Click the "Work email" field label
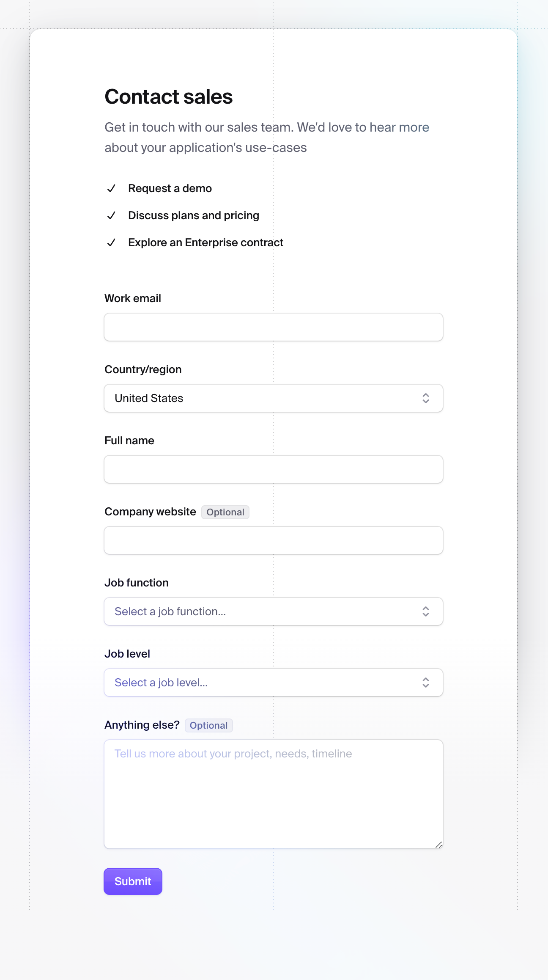 point(133,299)
